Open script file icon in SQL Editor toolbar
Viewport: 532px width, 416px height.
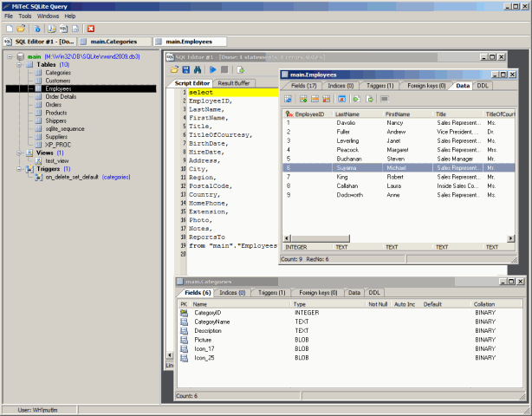[x=174, y=70]
